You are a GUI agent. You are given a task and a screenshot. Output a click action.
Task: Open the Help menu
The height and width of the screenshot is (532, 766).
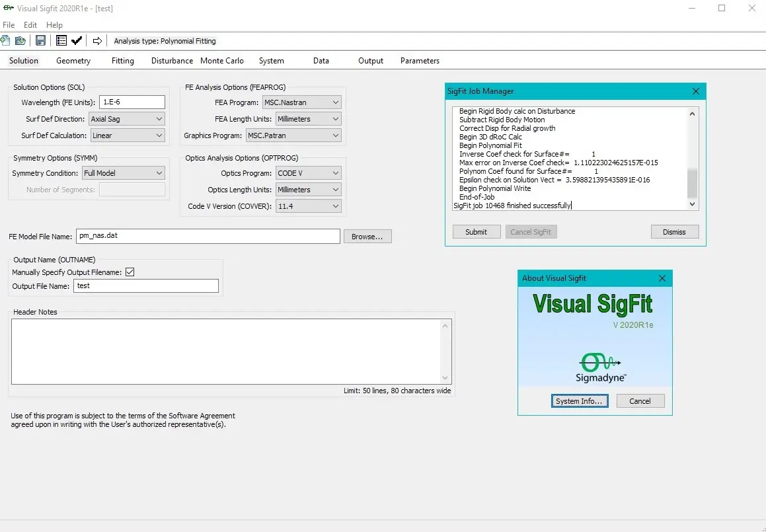(x=54, y=25)
